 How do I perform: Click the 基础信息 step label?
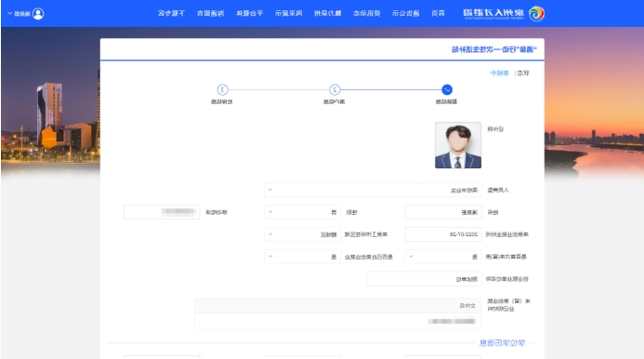(446, 101)
